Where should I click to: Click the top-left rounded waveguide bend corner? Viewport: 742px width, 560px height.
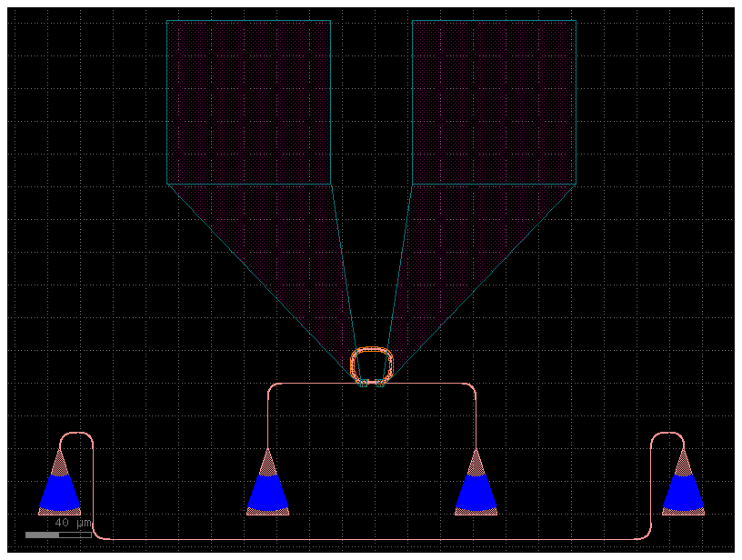tap(271, 387)
